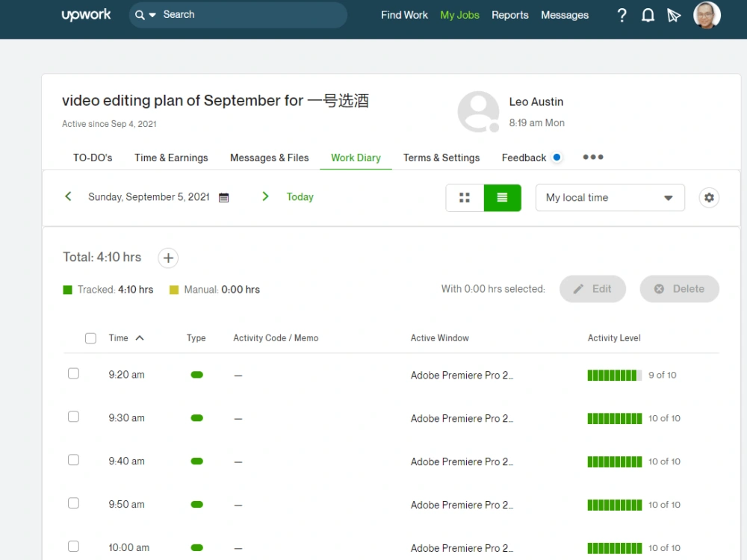This screenshot has width=747, height=560.
Task: Click the Upwork logo
Action: click(86, 15)
